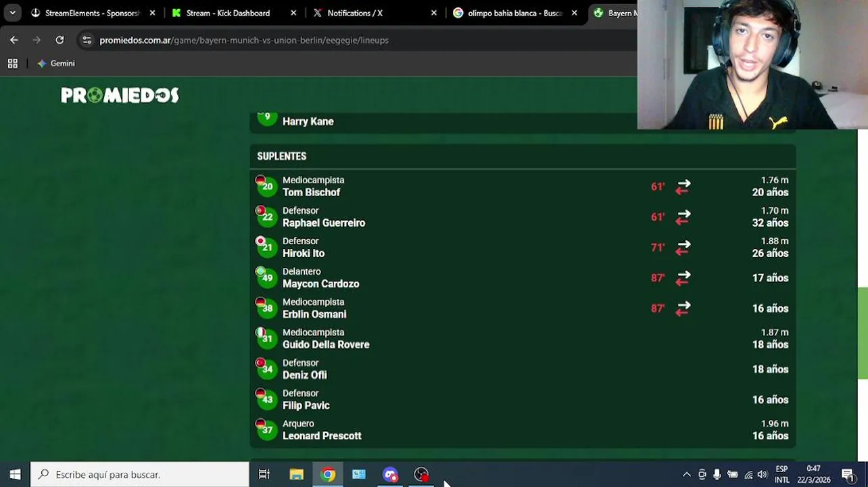Open the Chrome apps grid

tap(12, 64)
